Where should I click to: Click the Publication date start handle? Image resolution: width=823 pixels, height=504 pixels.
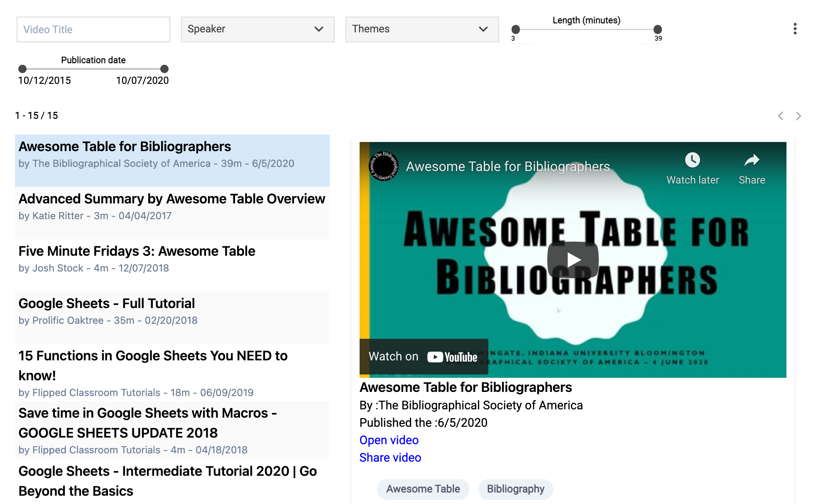point(22,69)
